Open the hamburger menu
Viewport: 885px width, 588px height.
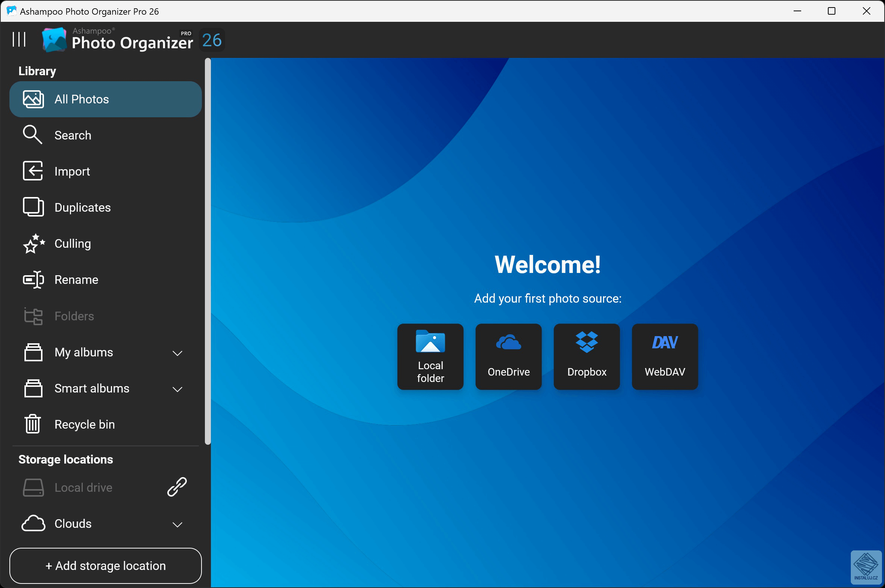click(x=19, y=39)
